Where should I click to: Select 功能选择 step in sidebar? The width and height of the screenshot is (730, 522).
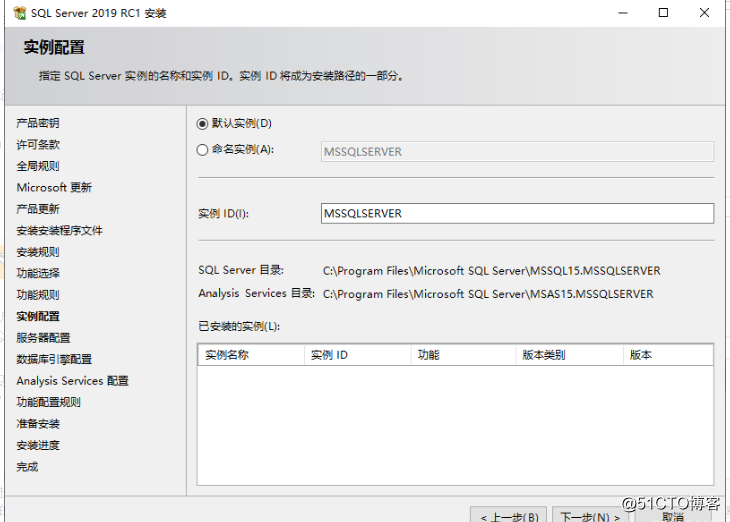tap(38, 273)
